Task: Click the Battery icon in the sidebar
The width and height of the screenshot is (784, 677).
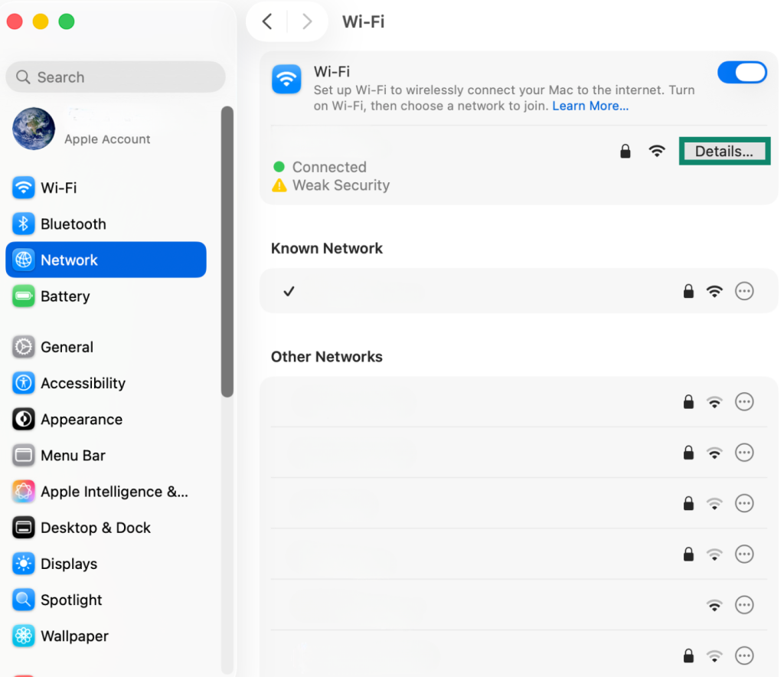Action: [23, 296]
